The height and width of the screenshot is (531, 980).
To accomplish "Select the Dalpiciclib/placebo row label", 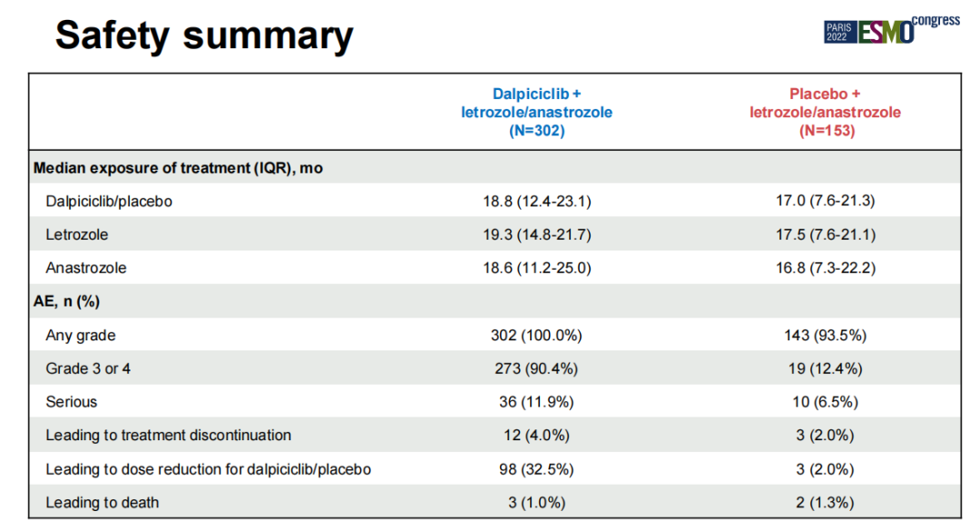I will click(x=109, y=202).
